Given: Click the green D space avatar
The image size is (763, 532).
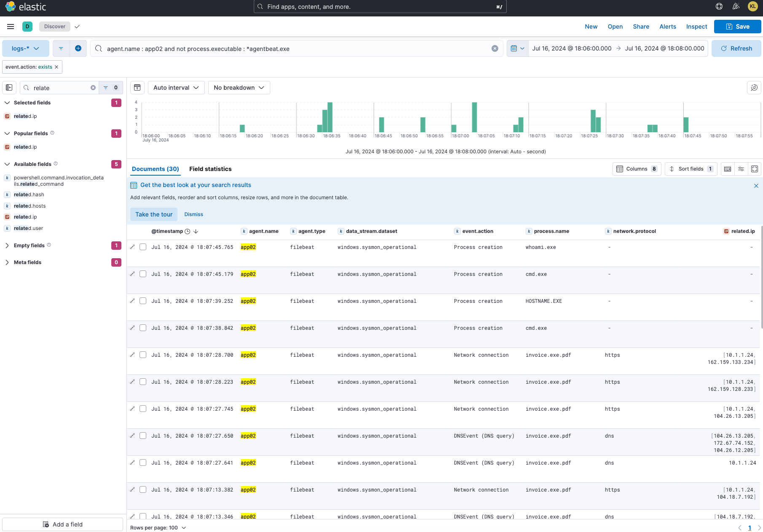Looking at the screenshot, I should 27,27.
